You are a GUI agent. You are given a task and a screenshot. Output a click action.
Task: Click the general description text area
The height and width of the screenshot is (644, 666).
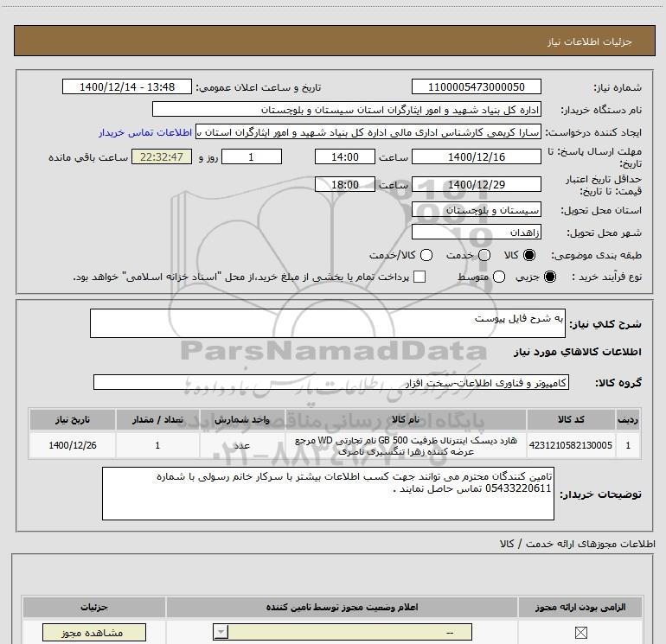click(328, 323)
